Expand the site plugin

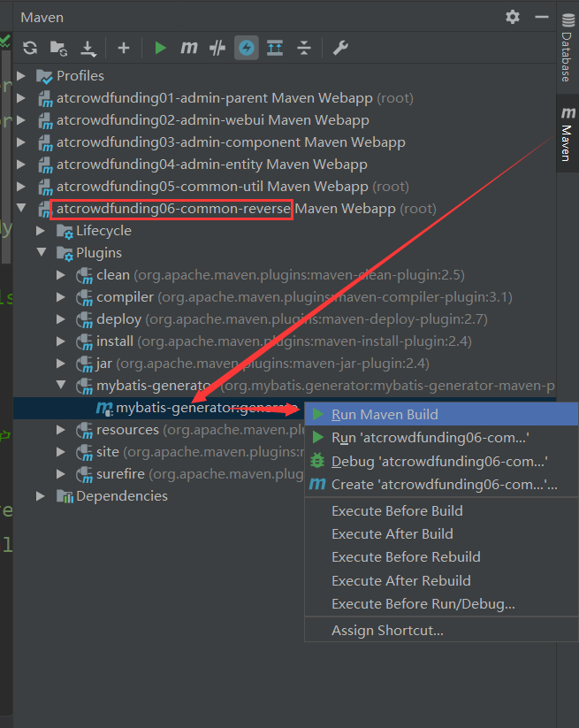pos(61,452)
